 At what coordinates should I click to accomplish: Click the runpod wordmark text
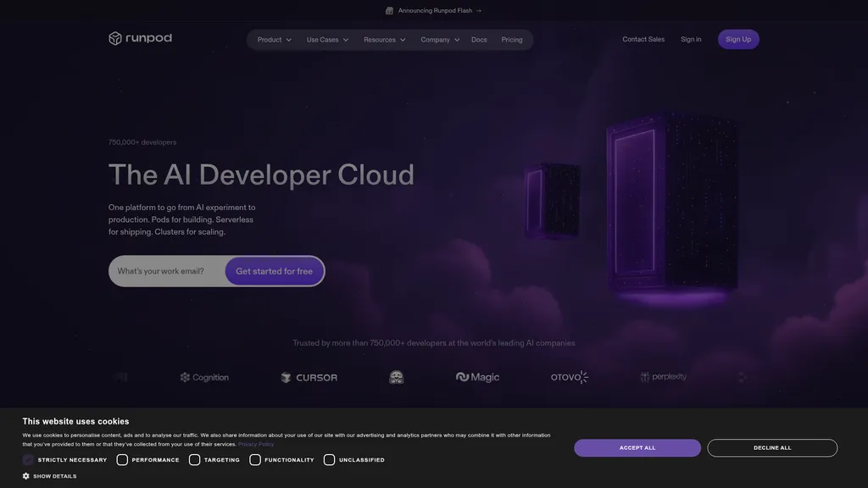148,37
